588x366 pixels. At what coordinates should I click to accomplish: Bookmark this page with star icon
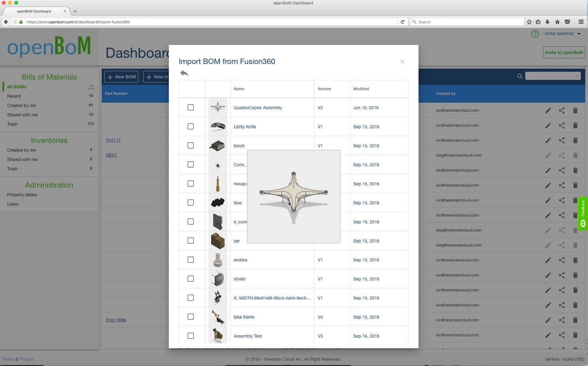coord(529,22)
